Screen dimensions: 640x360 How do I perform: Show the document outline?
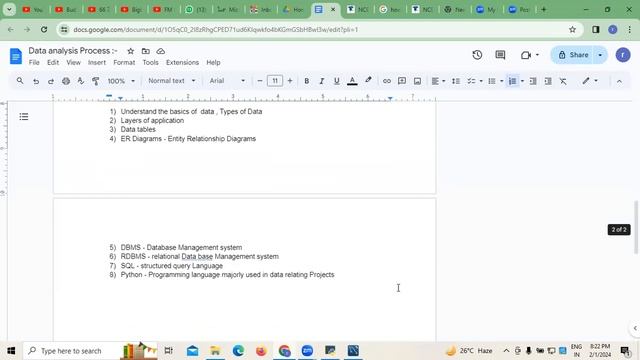(x=24, y=117)
